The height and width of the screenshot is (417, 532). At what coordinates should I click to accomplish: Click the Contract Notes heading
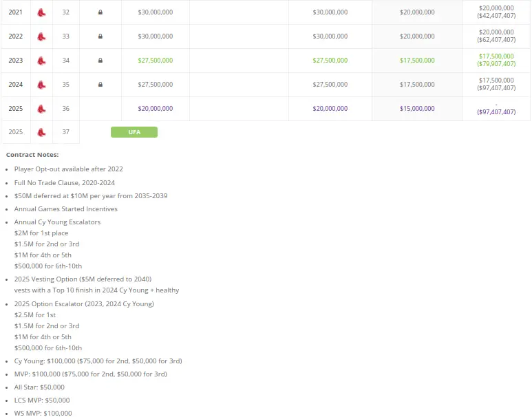[32, 155]
